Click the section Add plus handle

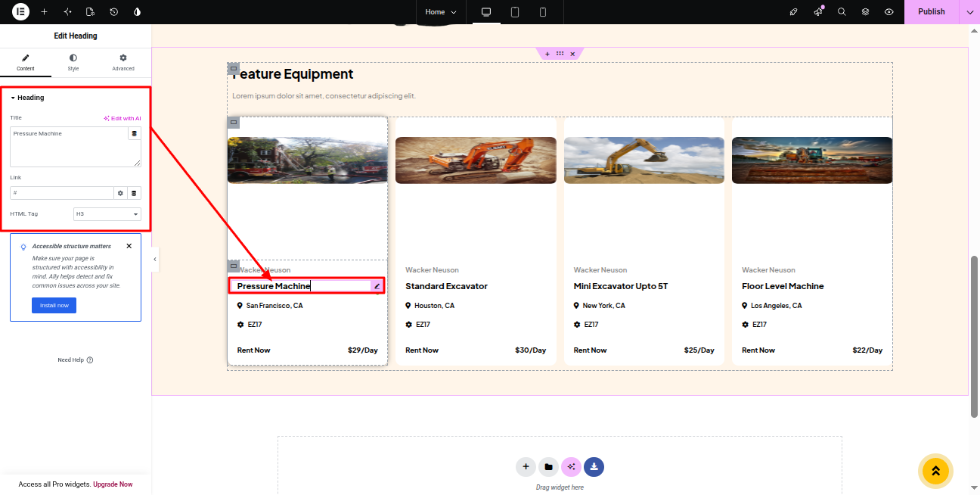point(547,54)
